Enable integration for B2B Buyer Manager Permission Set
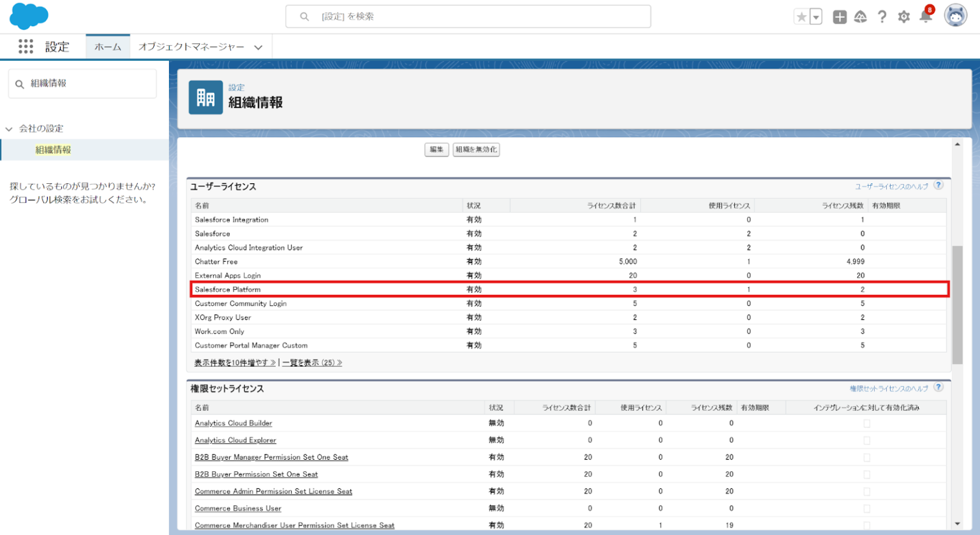The image size is (980, 535). coord(866,457)
